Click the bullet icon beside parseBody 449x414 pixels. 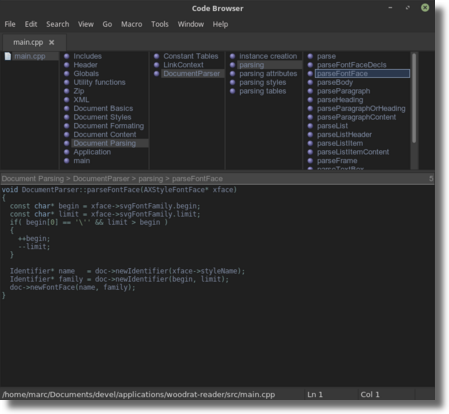(310, 82)
